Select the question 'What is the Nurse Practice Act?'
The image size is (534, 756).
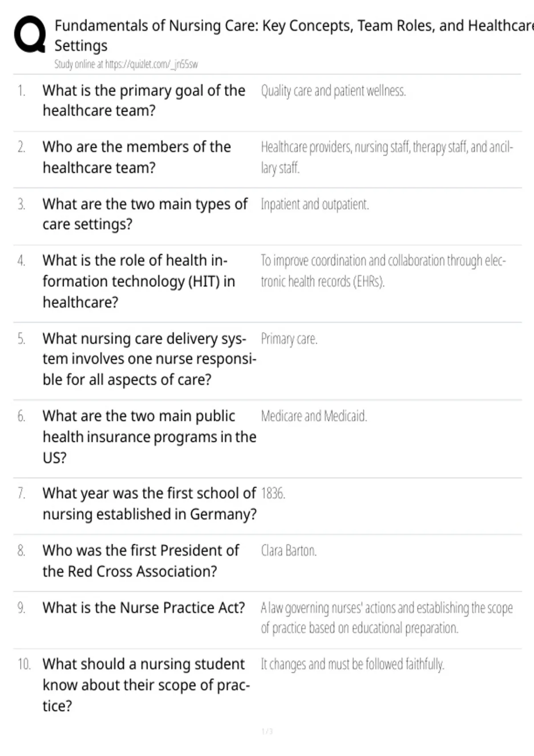click(144, 607)
